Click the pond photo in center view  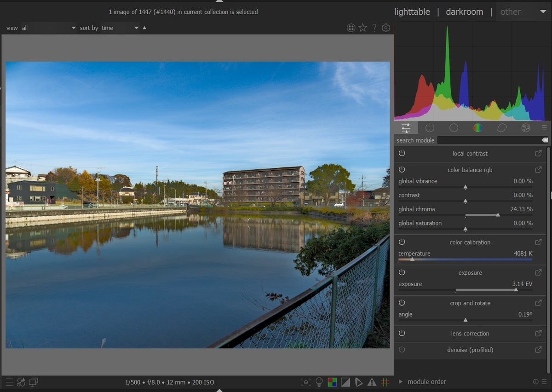197,205
